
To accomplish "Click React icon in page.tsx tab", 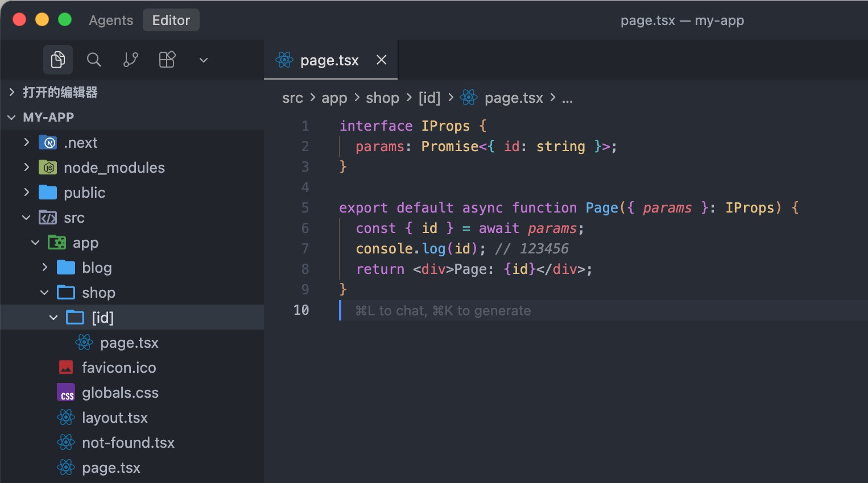I will [284, 60].
